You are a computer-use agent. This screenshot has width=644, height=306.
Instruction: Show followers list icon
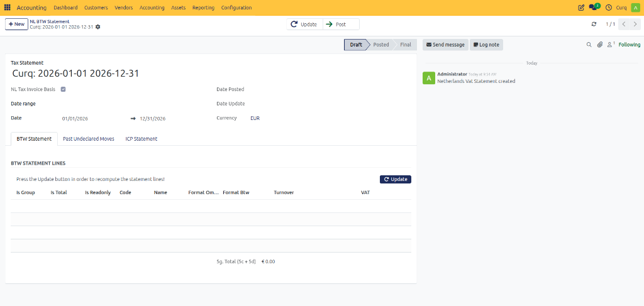tap(611, 45)
